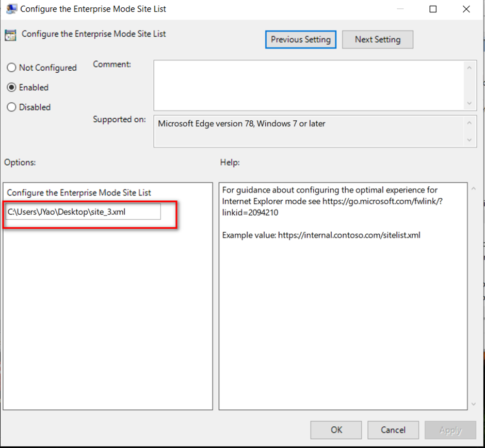485x448 pixels.
Task: Dismiss the dialog with the Cancel button
Action: (393, 430)
